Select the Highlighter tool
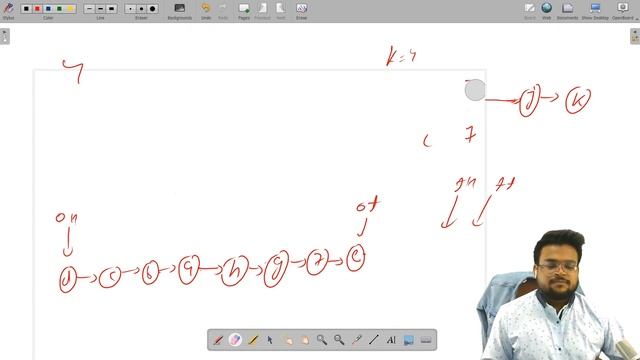 point(253,340)
